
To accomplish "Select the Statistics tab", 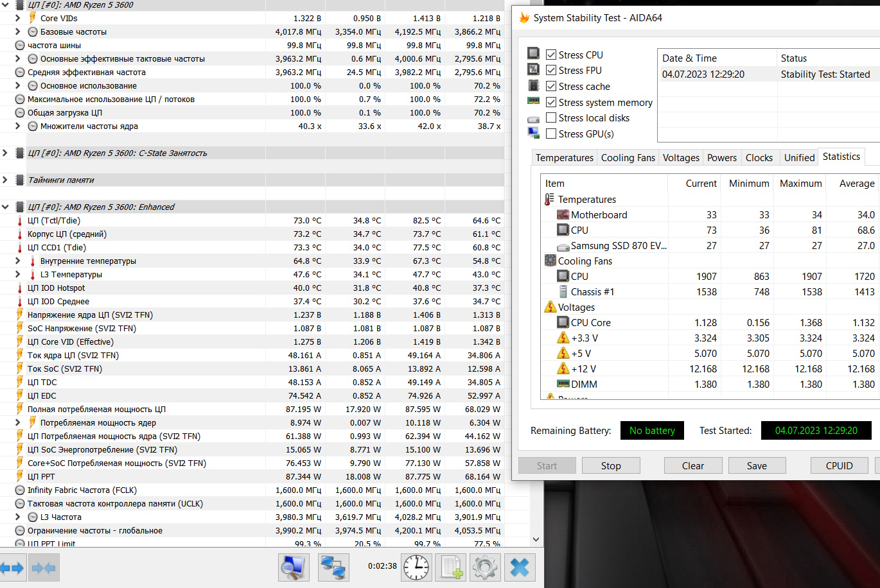I will click(x=841, y=157).
